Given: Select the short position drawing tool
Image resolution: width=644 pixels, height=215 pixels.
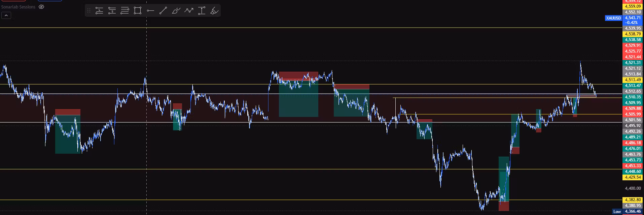Looking at the screenshot, I should pyautogui.click(x=112, y=11).
